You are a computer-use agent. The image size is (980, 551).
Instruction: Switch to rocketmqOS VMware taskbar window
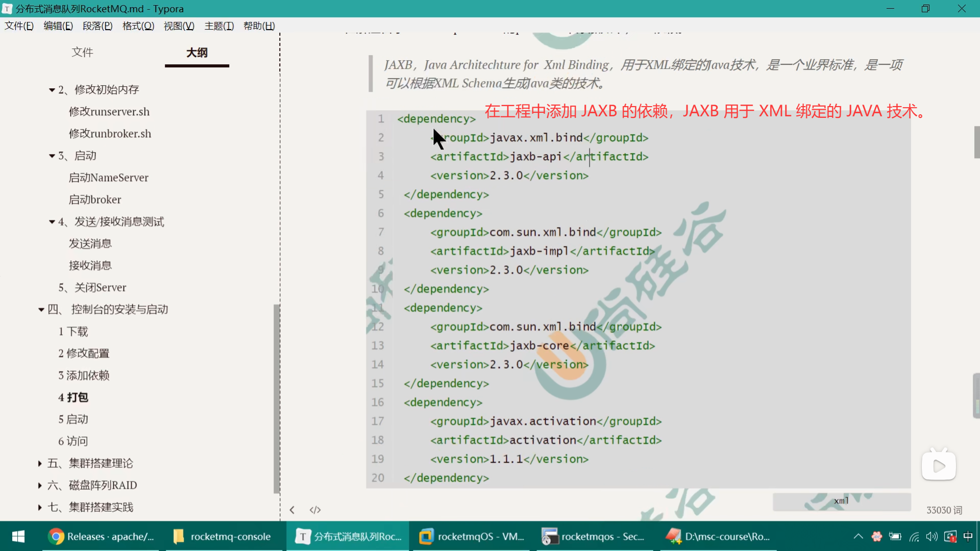tap(472, 536)
